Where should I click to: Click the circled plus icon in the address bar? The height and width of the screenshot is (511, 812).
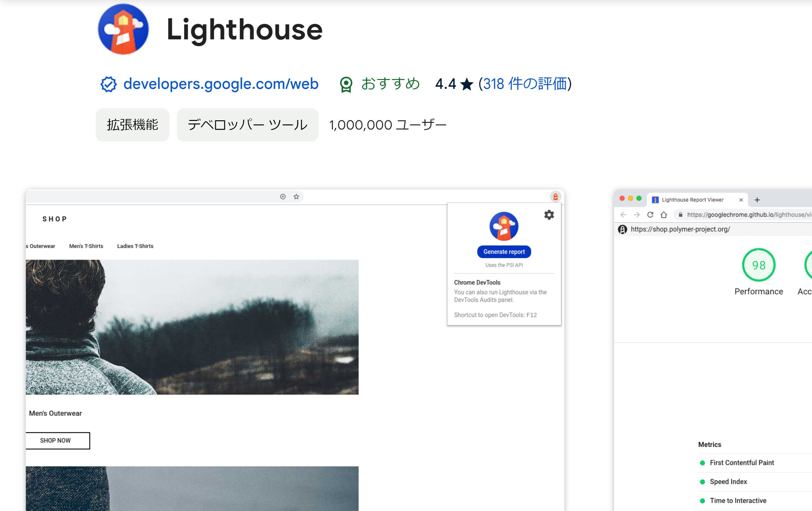pos(283,197)
